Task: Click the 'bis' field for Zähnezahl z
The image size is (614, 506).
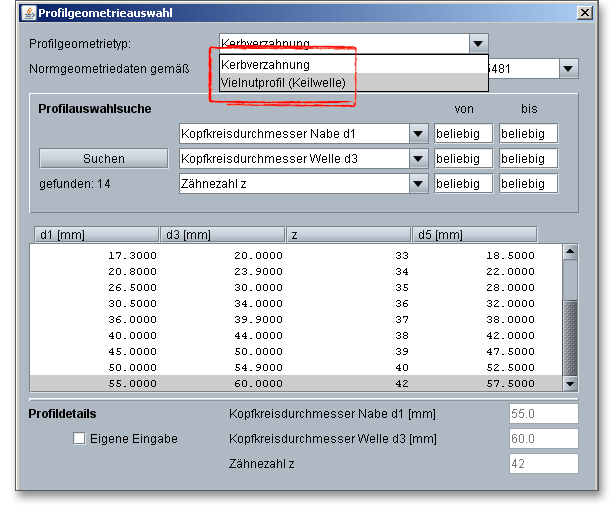Action: coord(528,184)
